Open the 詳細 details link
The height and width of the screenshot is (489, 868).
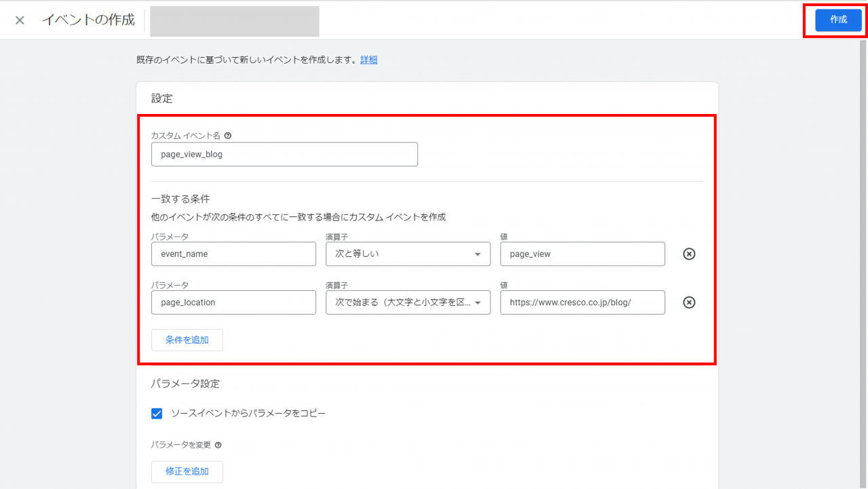pyautogui.click(x=369, y=60)
